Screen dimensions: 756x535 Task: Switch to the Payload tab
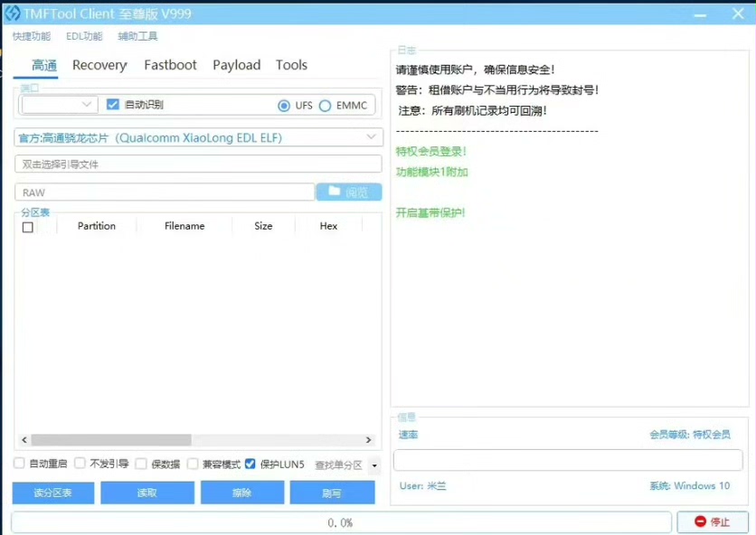tap(236, 65)
